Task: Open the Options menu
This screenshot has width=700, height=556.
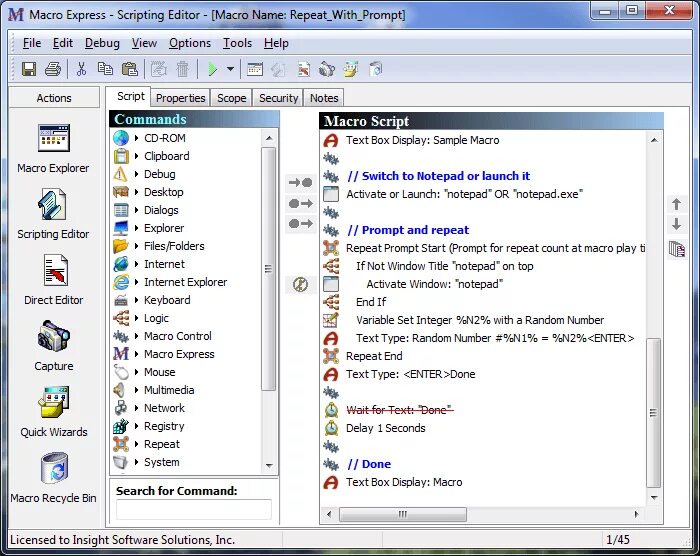Action: pos(190,43)
